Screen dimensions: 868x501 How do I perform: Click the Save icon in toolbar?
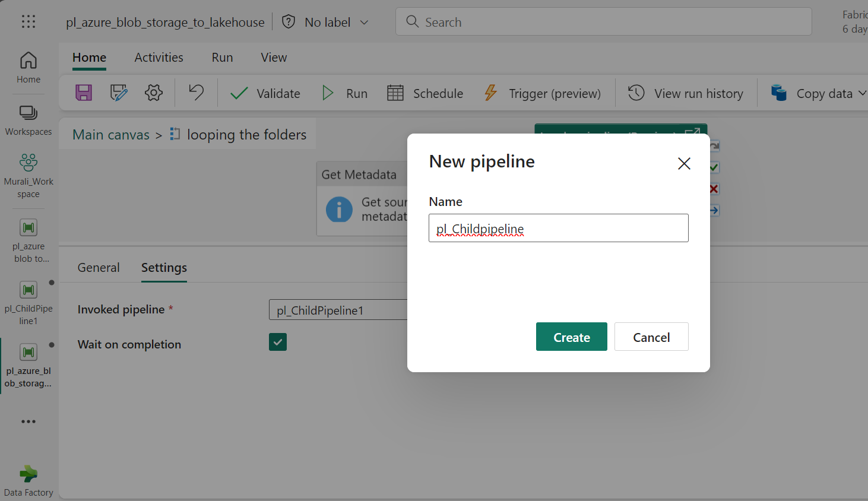coord(84,93)
